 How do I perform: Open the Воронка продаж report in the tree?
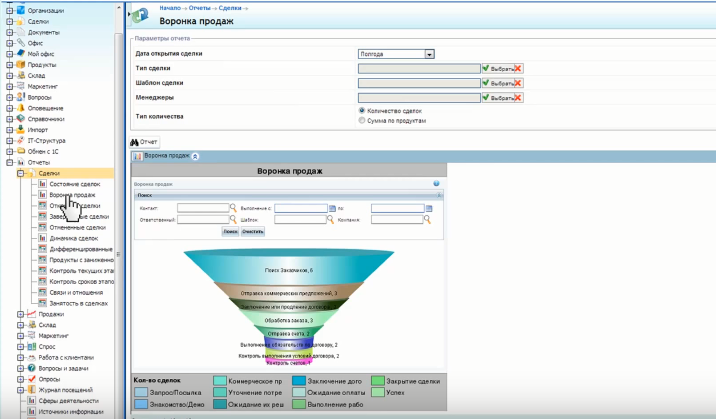(x=72, y=195)
